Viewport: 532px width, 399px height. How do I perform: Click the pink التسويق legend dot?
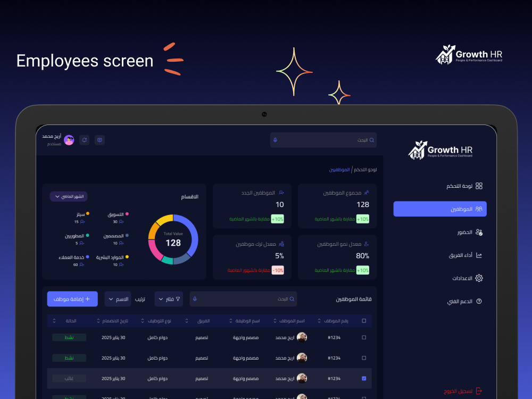(127, 214)
